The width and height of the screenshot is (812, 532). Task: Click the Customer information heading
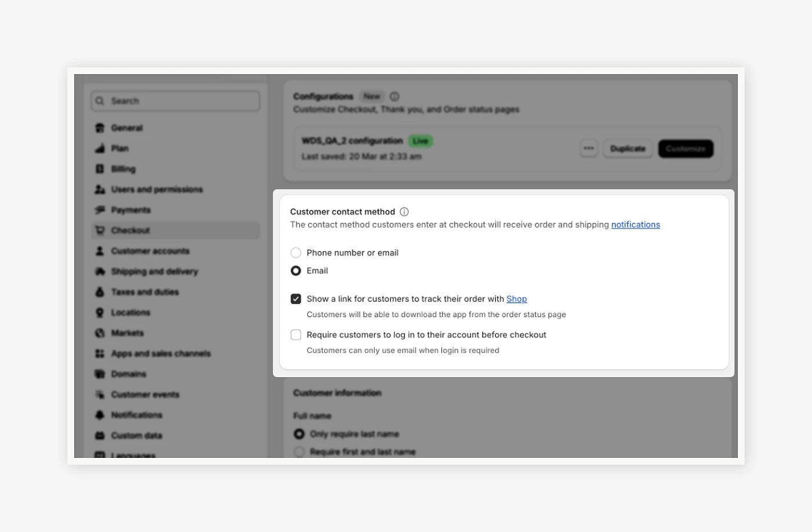[338, 393]
